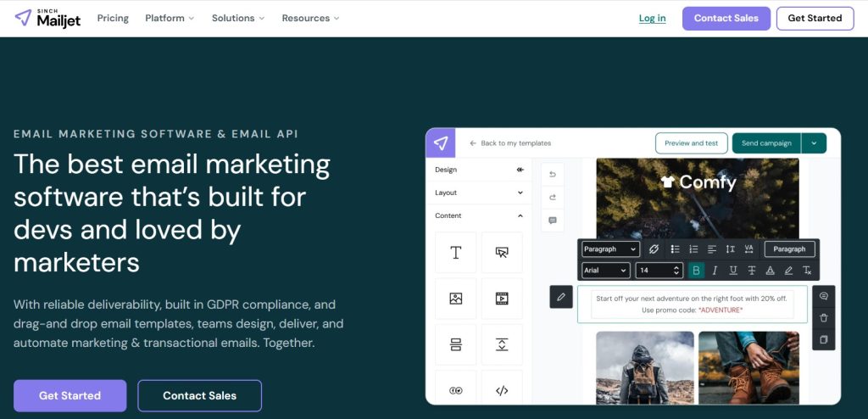Screen dimensions: 868x419
Task: Toggle Bold formatting in text toolbar
Action: click(697, 271)
